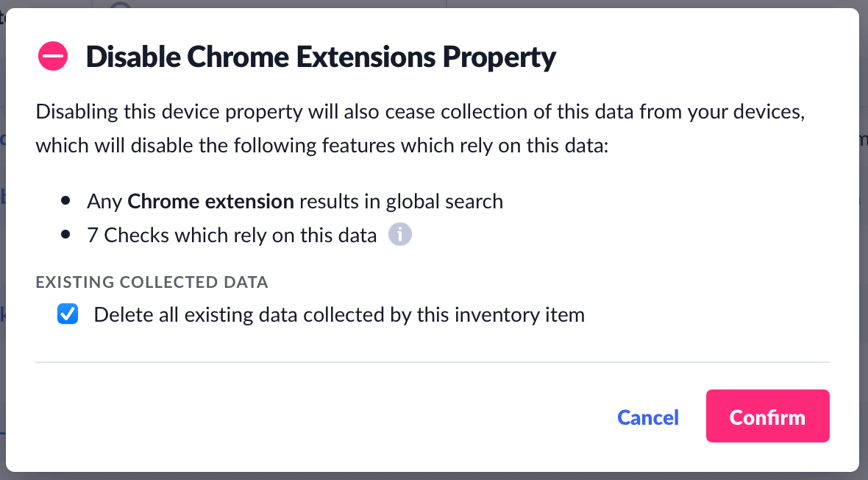Click Cancel to dismiss the dialog

(x=647, y=417)
